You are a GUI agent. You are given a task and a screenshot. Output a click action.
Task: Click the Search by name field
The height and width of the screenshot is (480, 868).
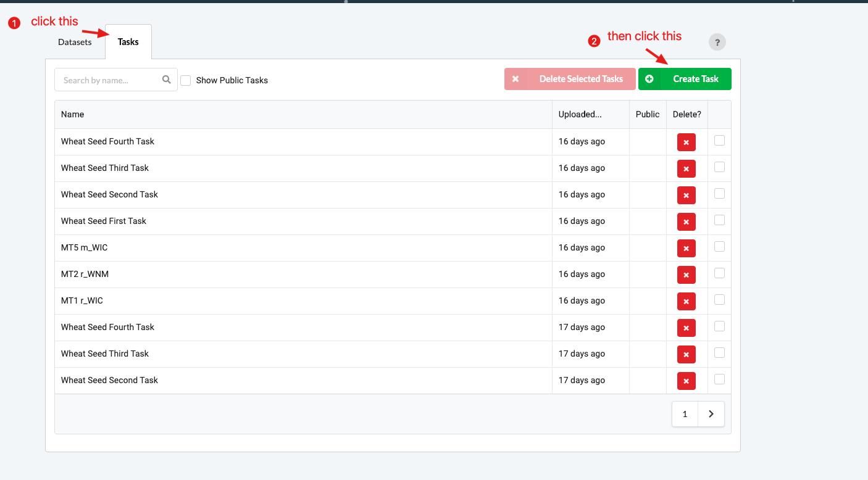[x=110, y=80]
